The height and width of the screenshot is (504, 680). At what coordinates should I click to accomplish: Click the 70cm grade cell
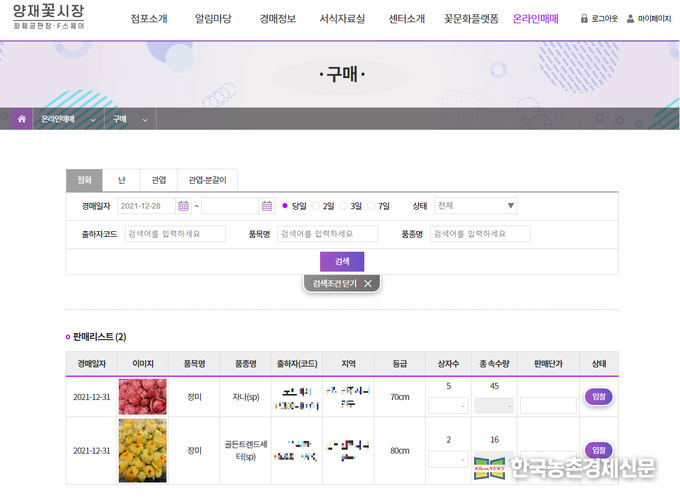pyautogui.click(x=400, y=397)
